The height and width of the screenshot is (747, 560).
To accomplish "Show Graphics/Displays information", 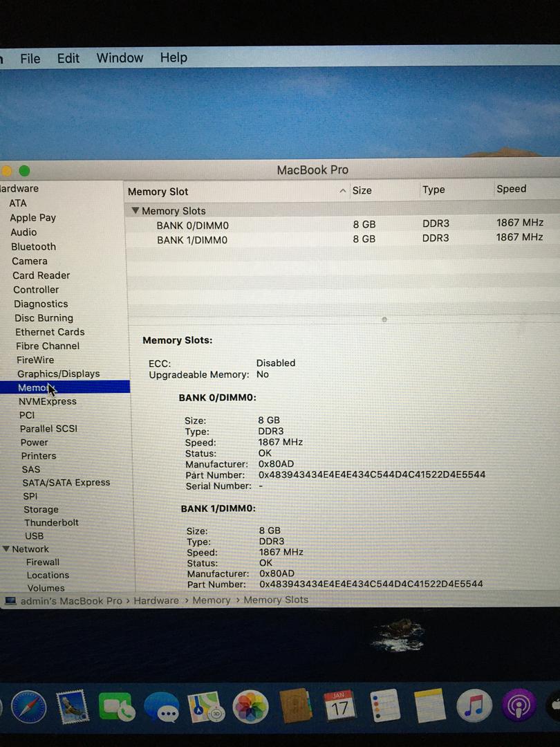I will pyautogui.click(x=59, y=373).
